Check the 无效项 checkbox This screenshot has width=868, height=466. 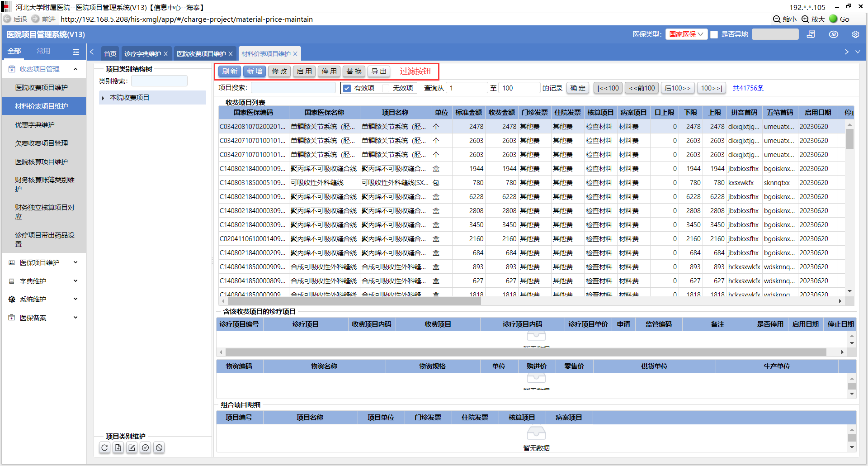pos(386,88)
